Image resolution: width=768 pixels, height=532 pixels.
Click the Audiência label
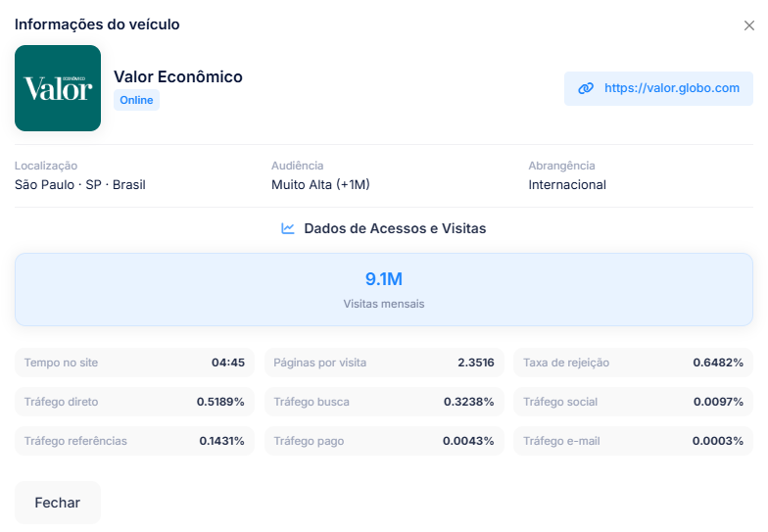[298, 166]
